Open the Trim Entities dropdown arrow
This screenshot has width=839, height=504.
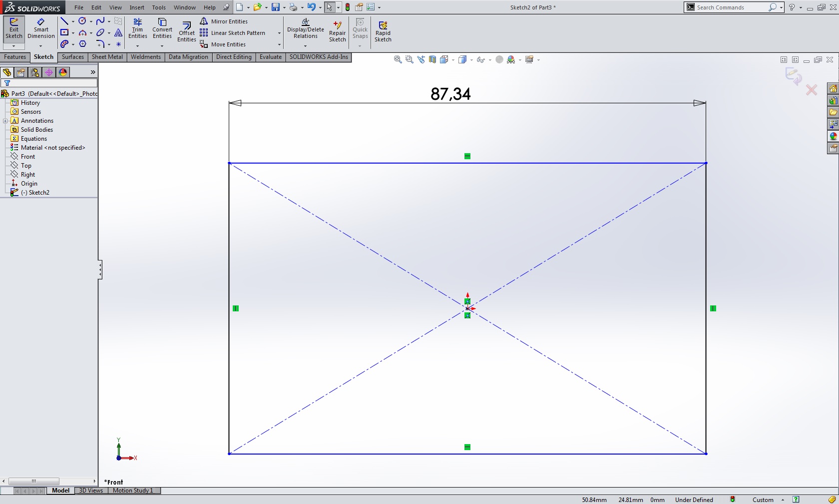137,46
